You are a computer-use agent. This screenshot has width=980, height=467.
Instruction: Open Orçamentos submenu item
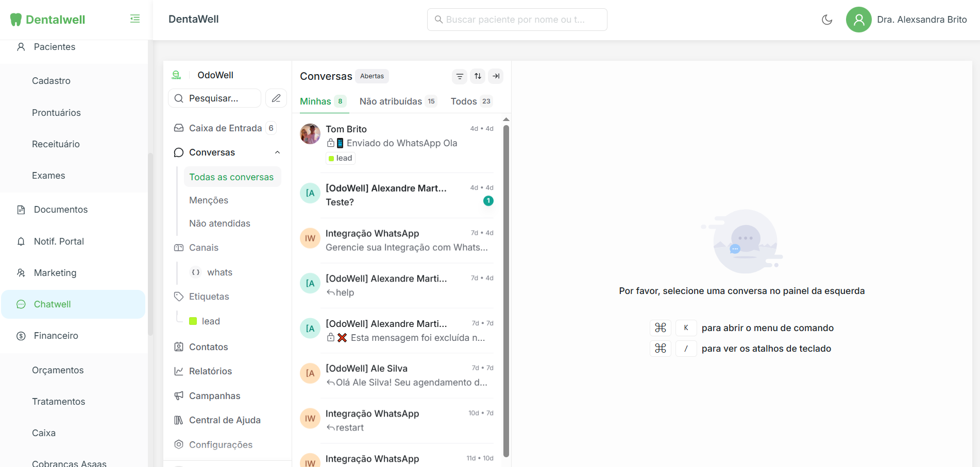(58, 370)
